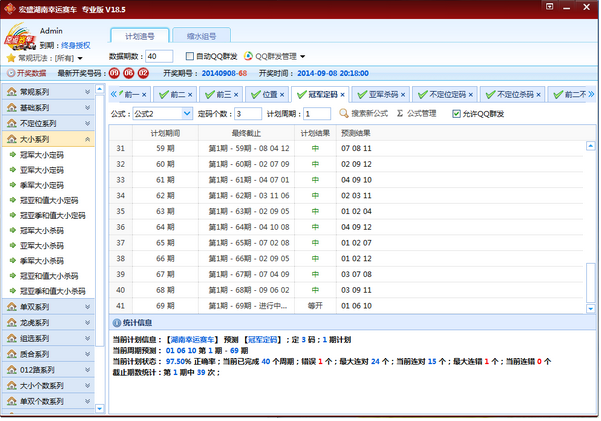This screenshot has height=421, width=601.
Task: Click the 统计信息 info icon
Action: [116, 323]
